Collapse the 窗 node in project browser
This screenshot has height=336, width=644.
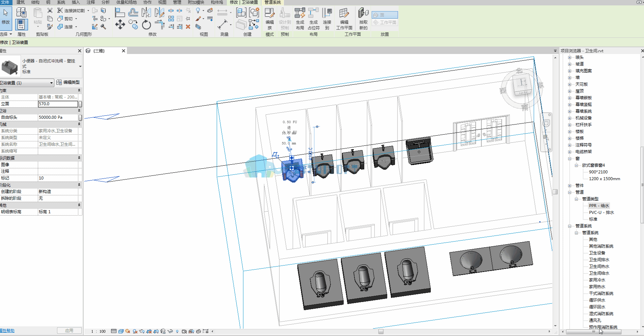click(x=570, y=159)
